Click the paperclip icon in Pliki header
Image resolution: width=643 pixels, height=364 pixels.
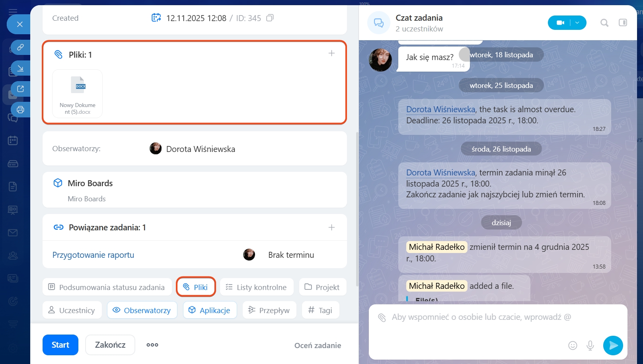click(x=58, y=55)
